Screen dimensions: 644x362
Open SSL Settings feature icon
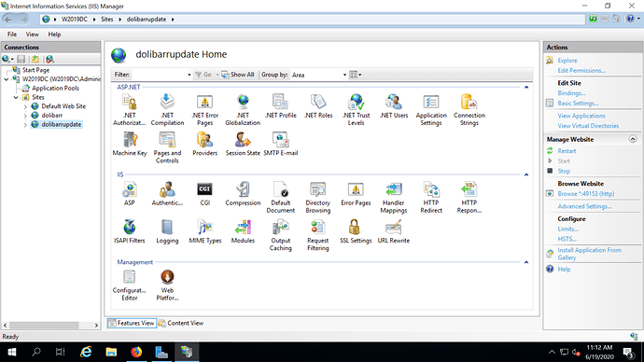coord(356,232)
